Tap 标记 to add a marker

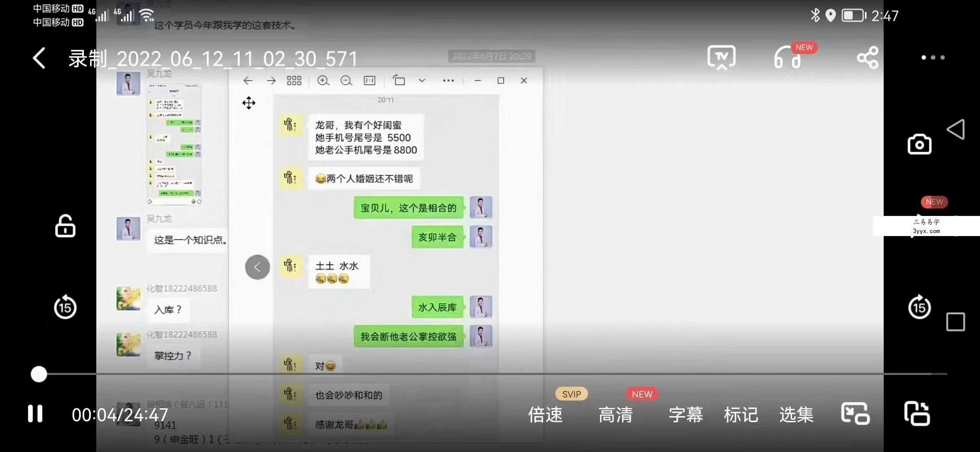(741, 415)
